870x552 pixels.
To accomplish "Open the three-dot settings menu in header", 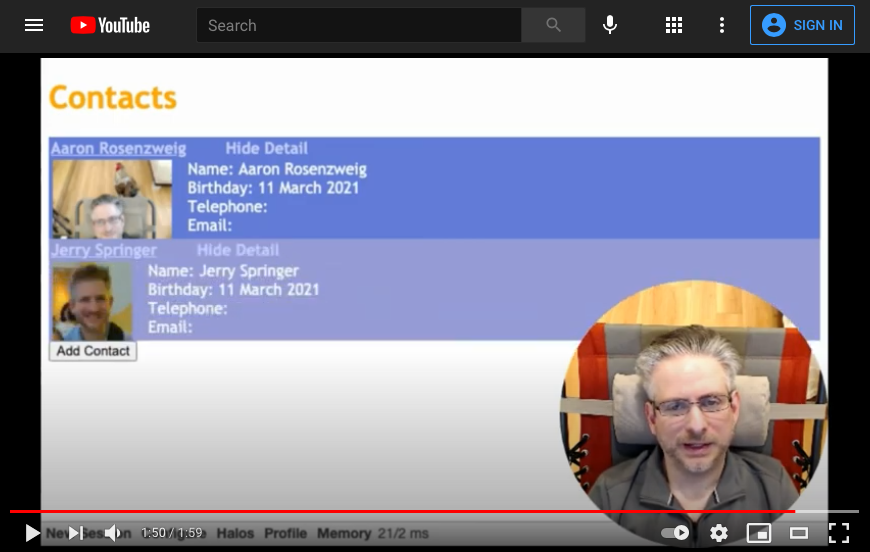I will click(x=721, y=25).
